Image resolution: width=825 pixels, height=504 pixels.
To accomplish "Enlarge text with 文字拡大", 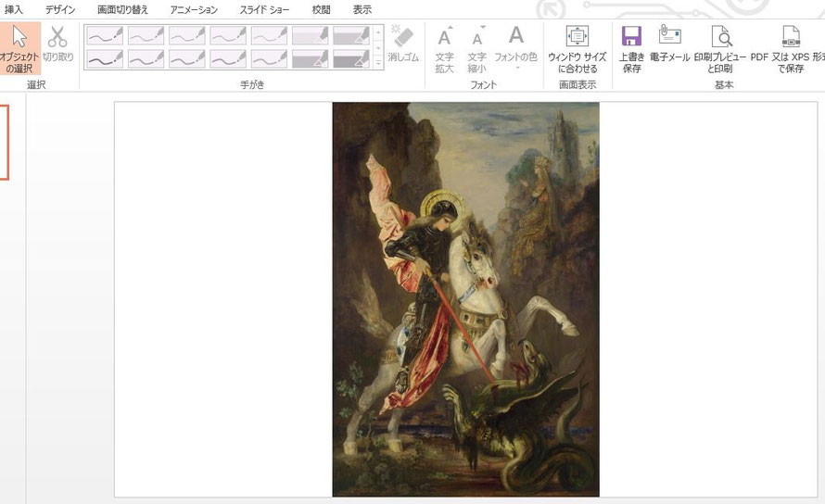I will (445, 48).
